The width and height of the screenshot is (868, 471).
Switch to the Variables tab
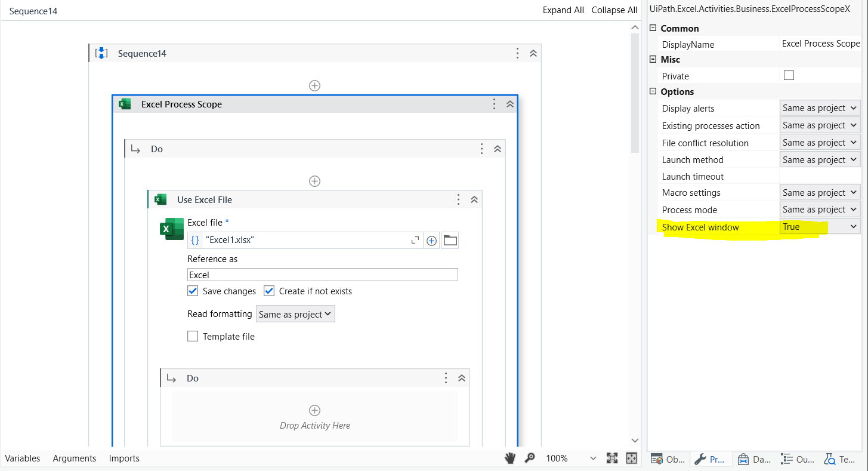click(22, 458)
